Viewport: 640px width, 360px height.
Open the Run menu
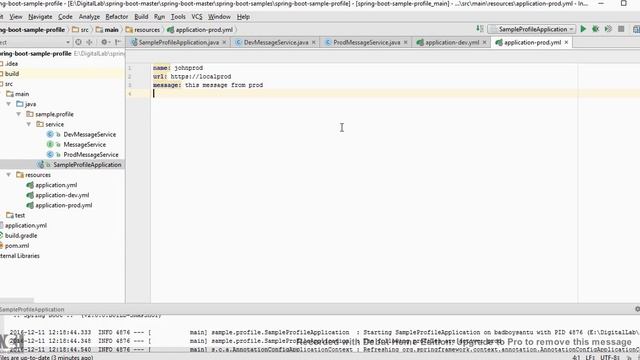[160, 17]
